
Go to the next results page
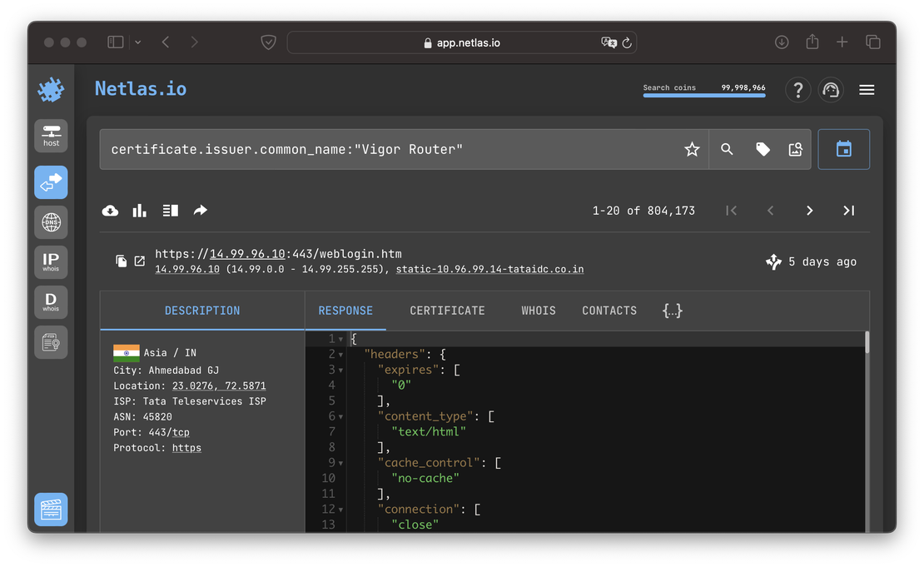tap(809, 211)
